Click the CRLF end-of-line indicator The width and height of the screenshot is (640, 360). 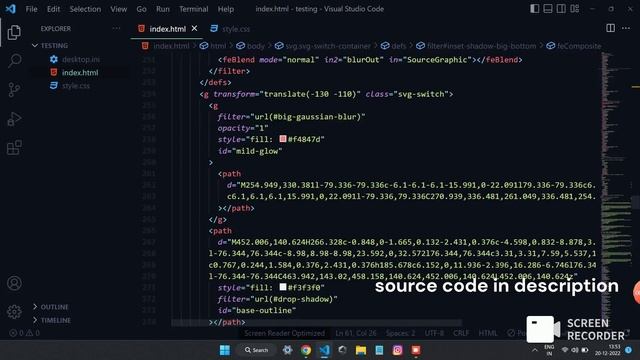point(461,333)
